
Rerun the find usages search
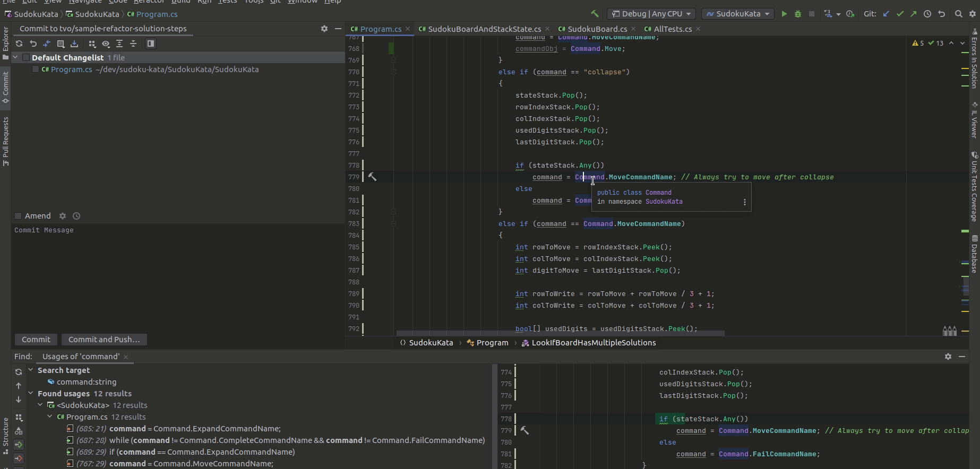pos(19,372)
